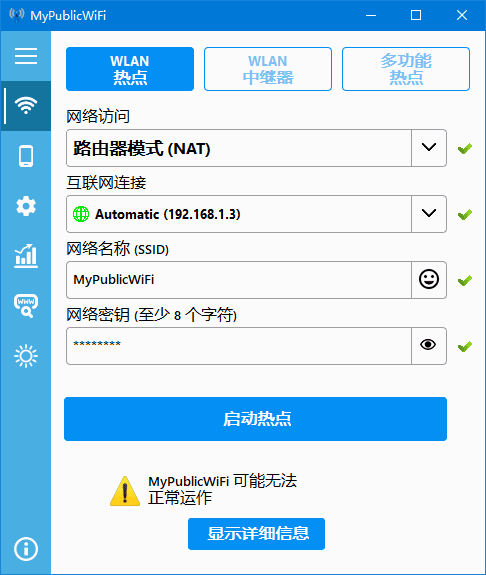Open settings gear in sidebar

(x=26, y=206)
